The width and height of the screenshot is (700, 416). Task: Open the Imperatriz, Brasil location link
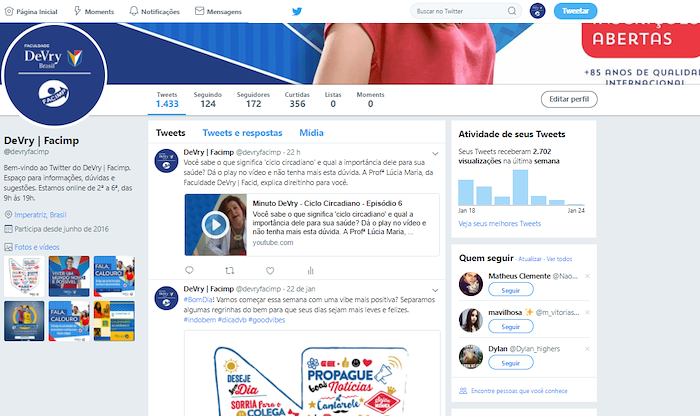(x=40, y=215)
